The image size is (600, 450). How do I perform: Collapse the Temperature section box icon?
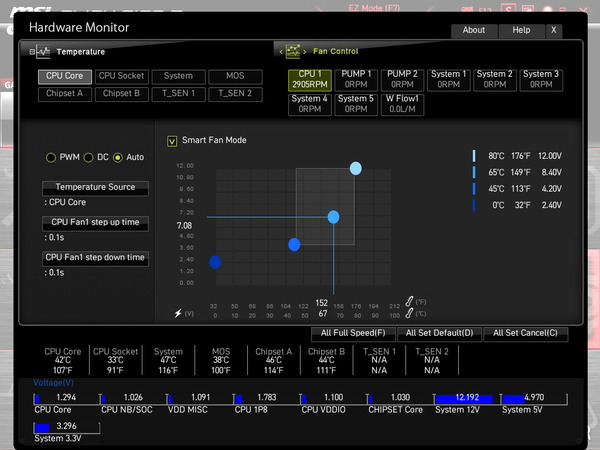[32, 52]
